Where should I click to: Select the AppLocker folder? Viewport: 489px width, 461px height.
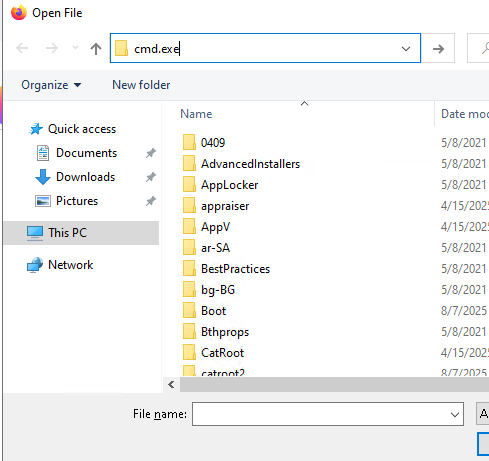(x=229, y=185)
